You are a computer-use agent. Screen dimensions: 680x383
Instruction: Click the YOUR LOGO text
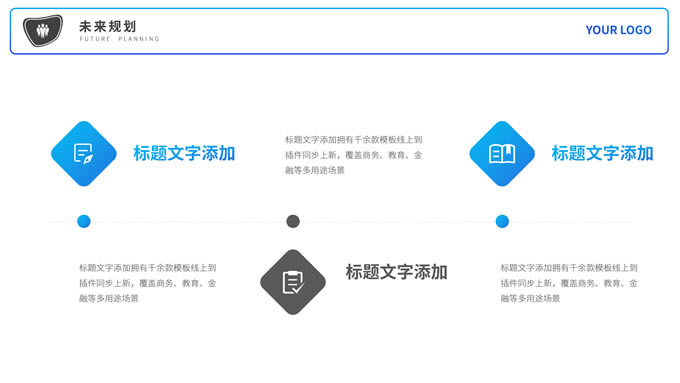(x=618, y=30)
